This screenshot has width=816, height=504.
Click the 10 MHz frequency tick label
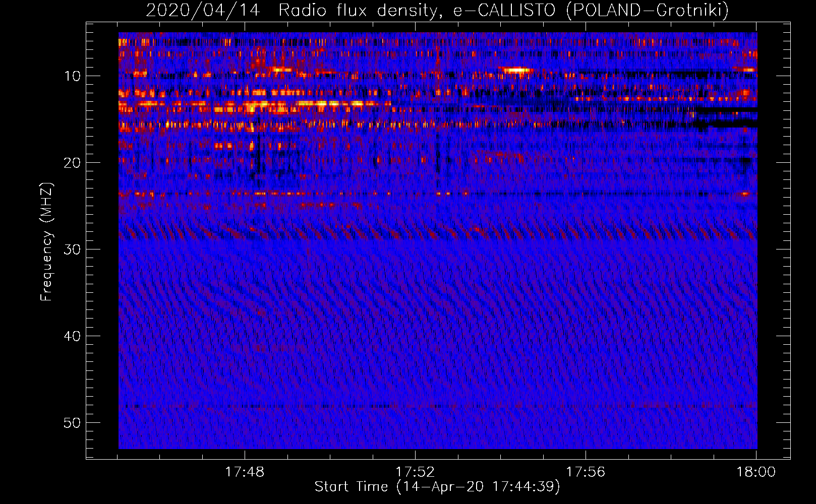click(x=72, y=76)
